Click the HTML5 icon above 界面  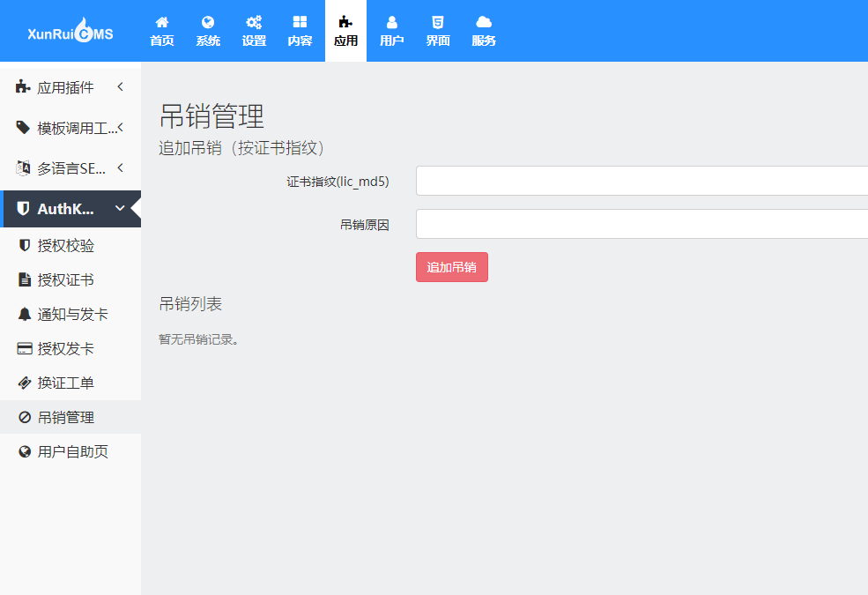coord(438,22)
